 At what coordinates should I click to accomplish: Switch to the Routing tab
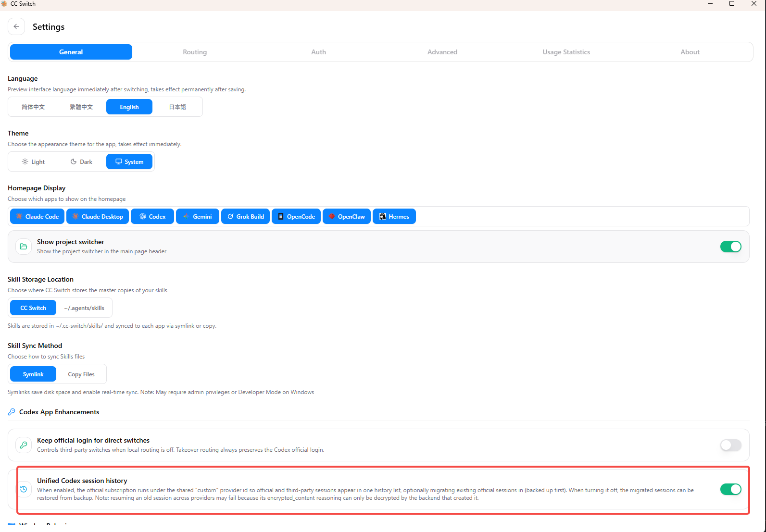(x=195, y=52)
